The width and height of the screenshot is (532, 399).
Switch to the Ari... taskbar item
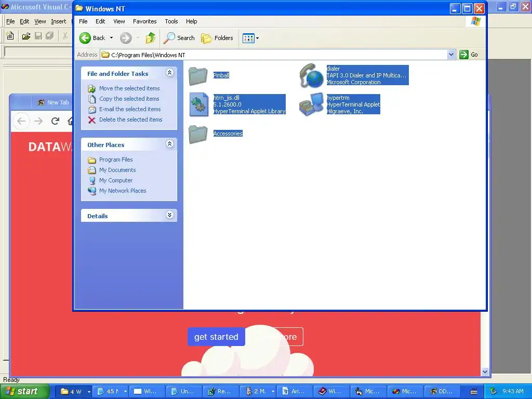(294, 392)
